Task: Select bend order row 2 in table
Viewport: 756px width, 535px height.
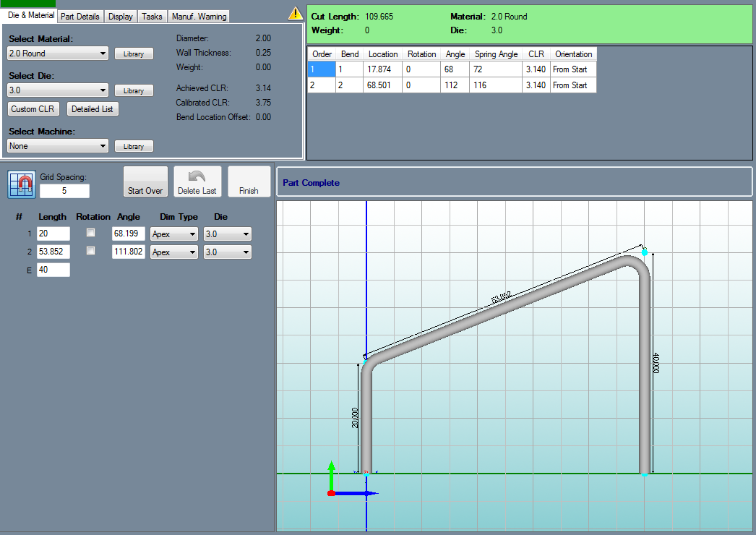Action: coord(452,85)
